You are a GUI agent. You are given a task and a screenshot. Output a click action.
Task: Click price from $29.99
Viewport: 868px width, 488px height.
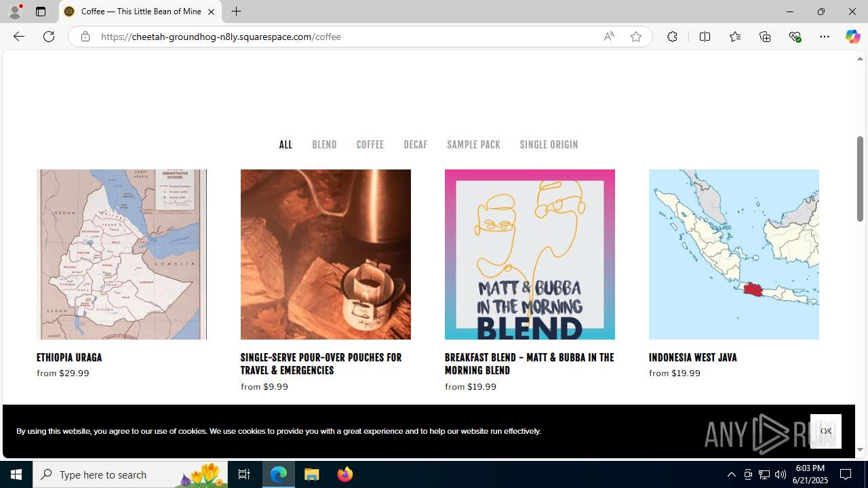pyautogui.click(x=63, y=373)
